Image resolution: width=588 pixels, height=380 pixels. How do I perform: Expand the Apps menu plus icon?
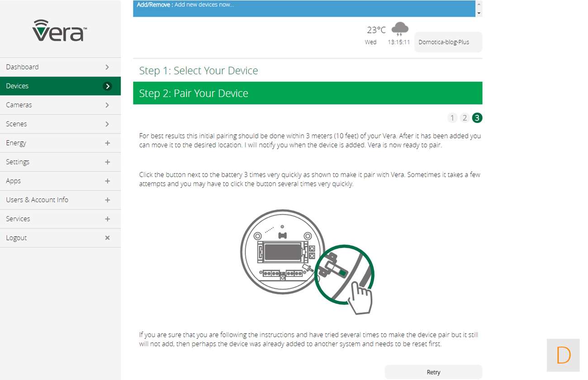click(107, 181)
